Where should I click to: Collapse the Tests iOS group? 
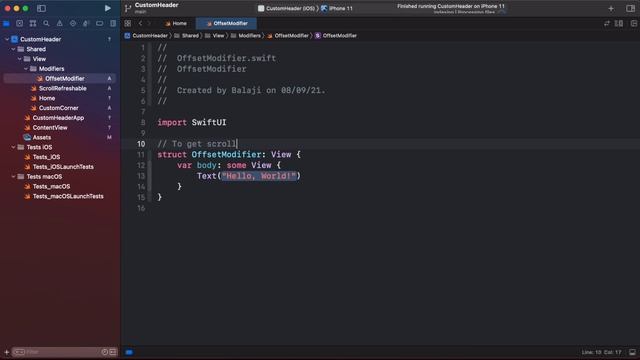13,147
